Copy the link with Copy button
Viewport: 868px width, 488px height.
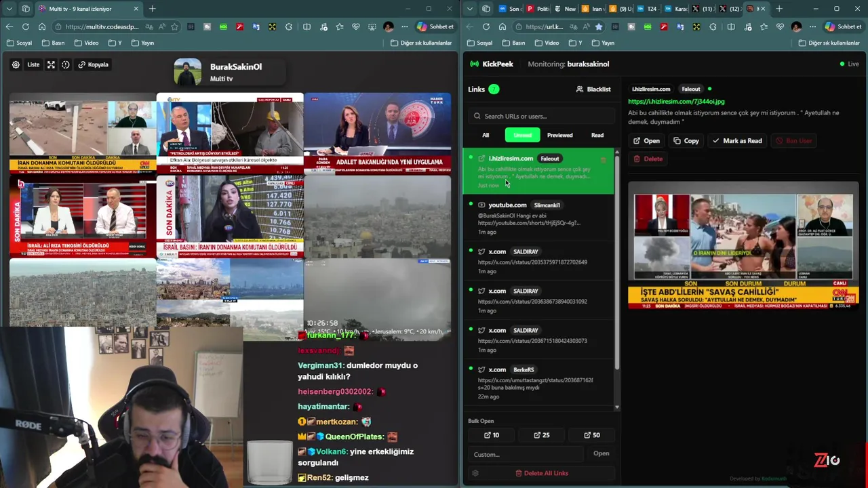click(686, 141)
